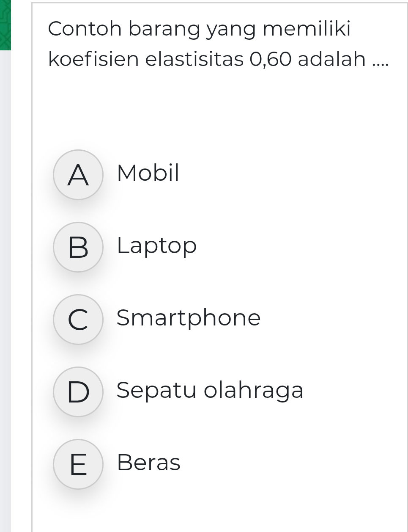Click the answer text Smartphone
The image size is (408, 532).
pyautogui.click(x=188, y=318)
